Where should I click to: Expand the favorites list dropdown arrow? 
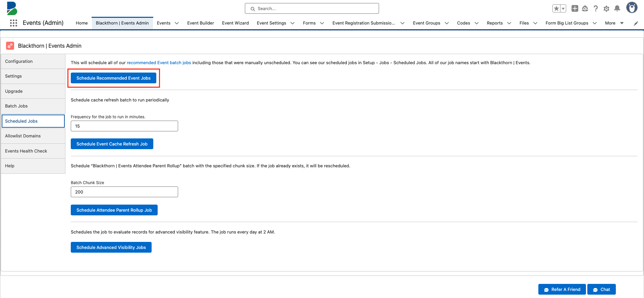point(563,8)
